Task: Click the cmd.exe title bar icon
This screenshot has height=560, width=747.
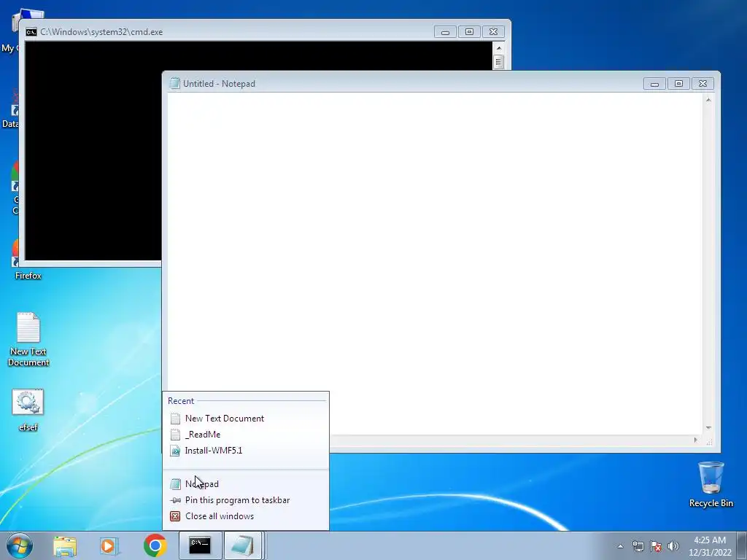Action: 31,32
